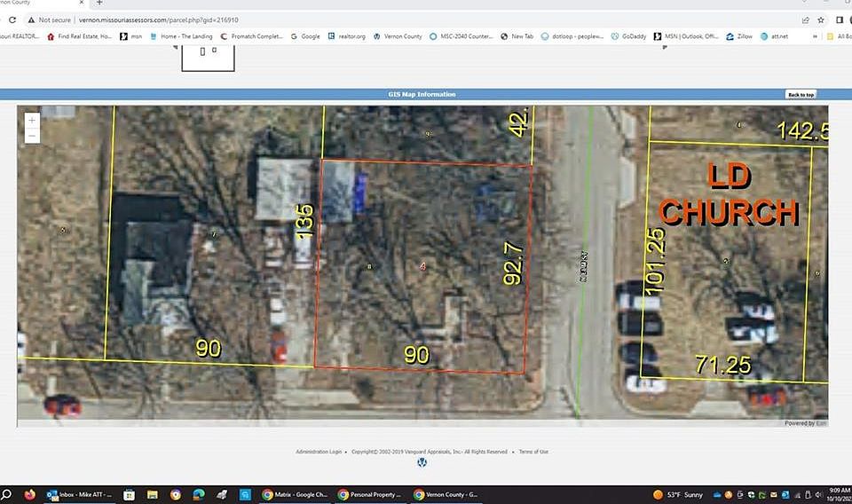852x504 pixels.
Task: Open the GoDaddy bookmark
Action: (x=628, y=36)
